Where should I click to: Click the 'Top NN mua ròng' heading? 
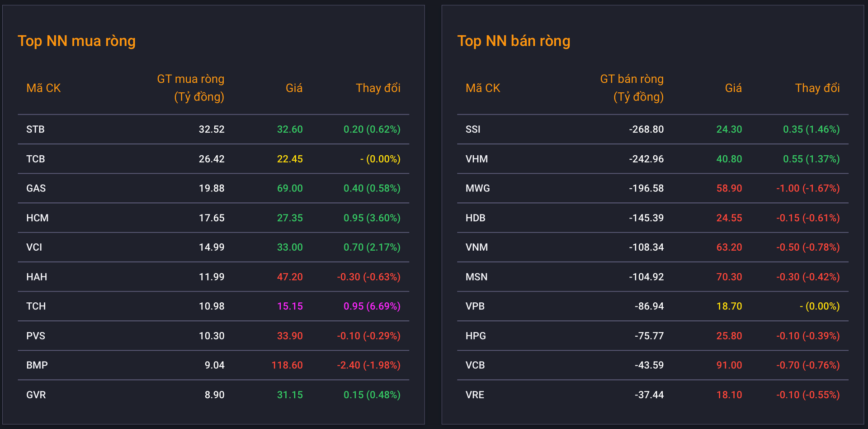coord(76,41)
